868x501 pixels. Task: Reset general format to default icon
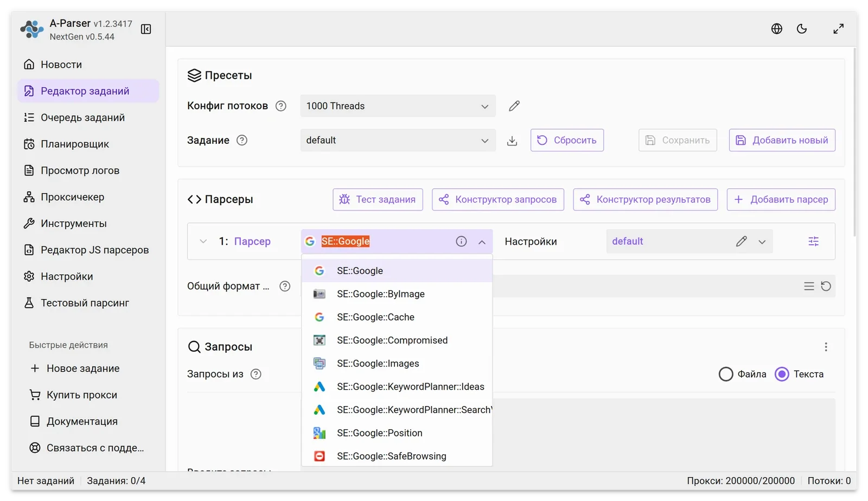tap(826, 286)
